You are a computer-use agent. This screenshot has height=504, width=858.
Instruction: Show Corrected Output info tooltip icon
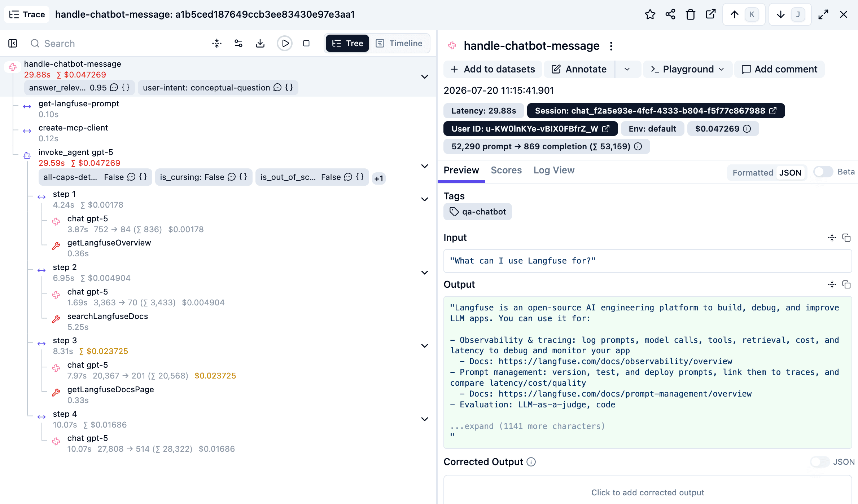[x=531, y=462]
